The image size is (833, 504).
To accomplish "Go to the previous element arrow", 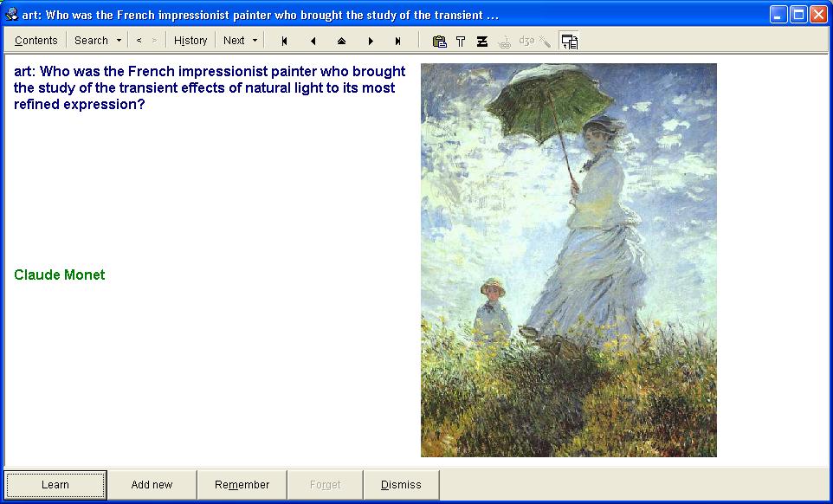I will [313, 41].
